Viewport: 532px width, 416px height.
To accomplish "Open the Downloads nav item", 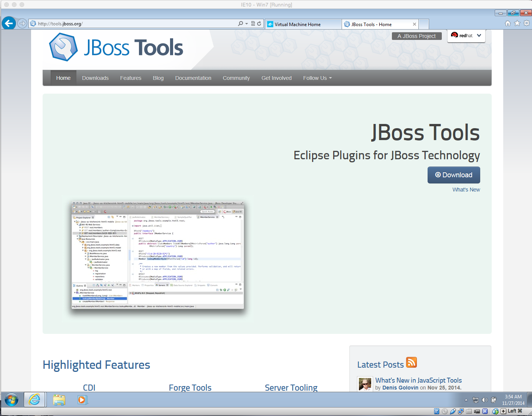I will (x=95, y=78).
